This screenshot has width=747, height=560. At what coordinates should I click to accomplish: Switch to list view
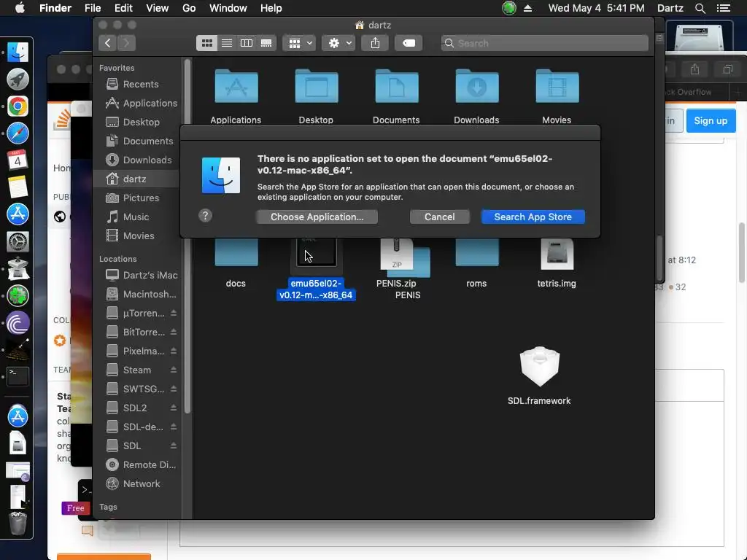point(227,43)
